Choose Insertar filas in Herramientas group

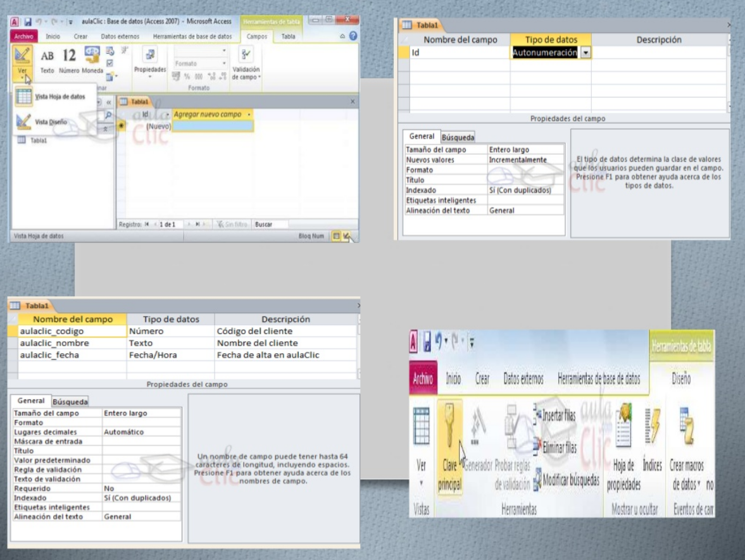tap(554, 415)
